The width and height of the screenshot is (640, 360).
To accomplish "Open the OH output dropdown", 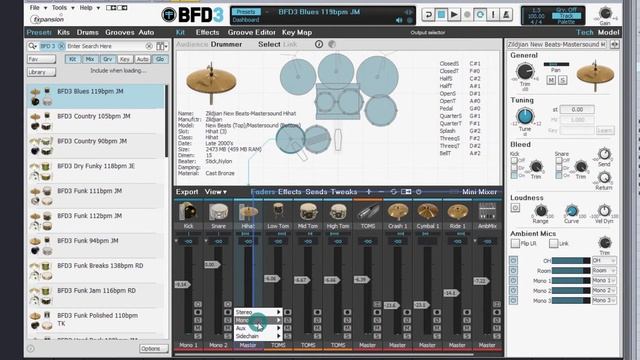I will [x=604, y=260].
